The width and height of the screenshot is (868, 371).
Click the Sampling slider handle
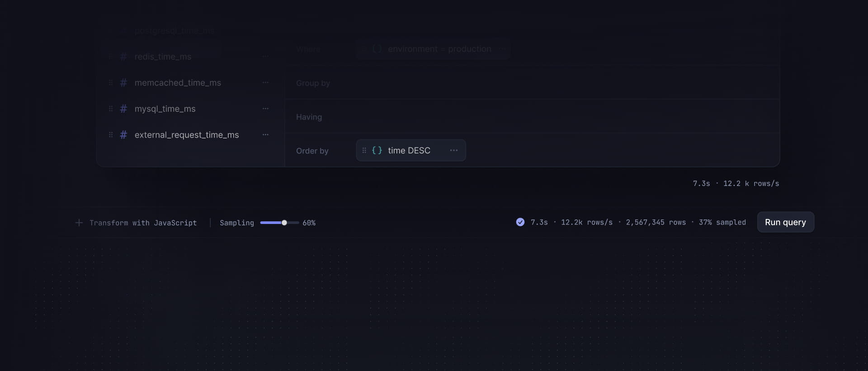[284, 223]
